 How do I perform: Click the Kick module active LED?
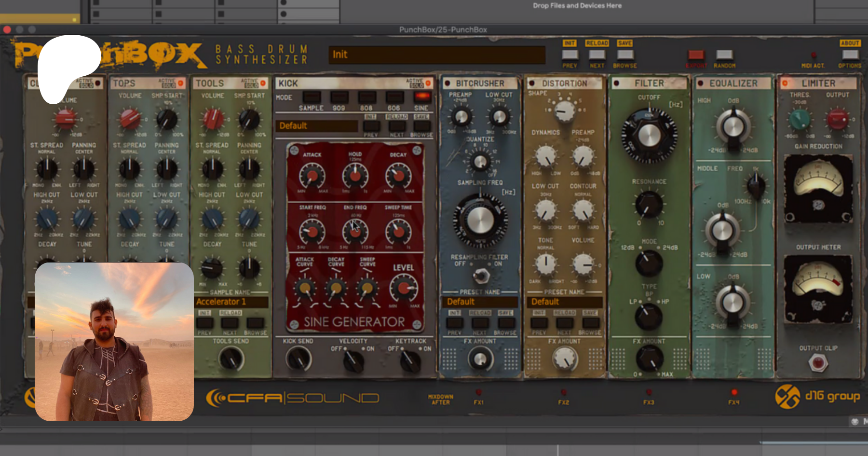point(428,83)
